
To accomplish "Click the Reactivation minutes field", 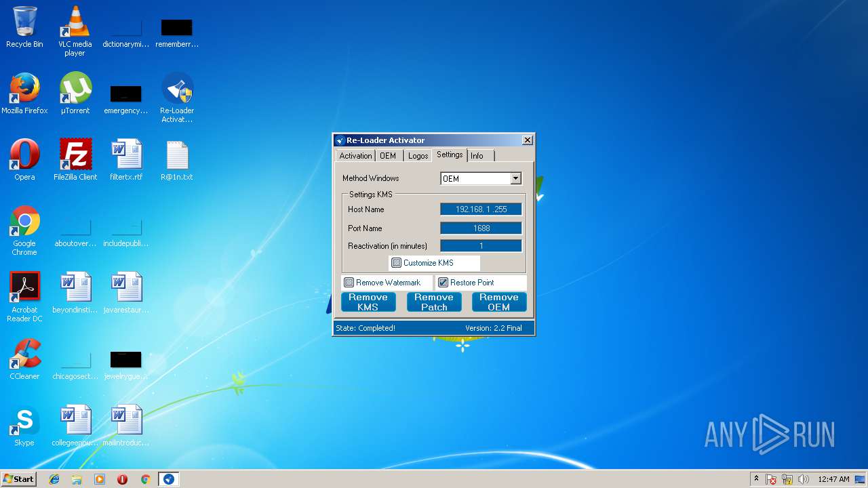I will [x=481, y=246].
